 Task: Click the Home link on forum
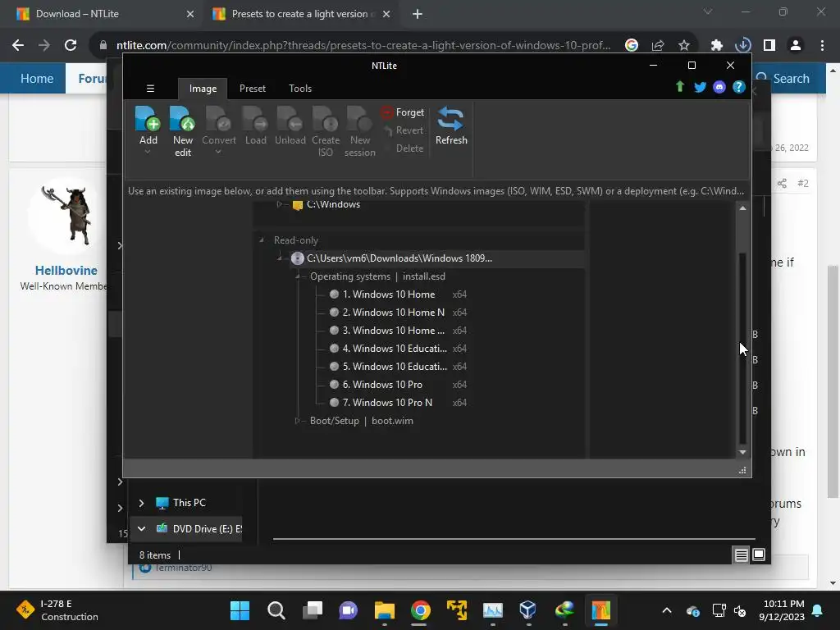pyautogui.click(x=36, y=78)
